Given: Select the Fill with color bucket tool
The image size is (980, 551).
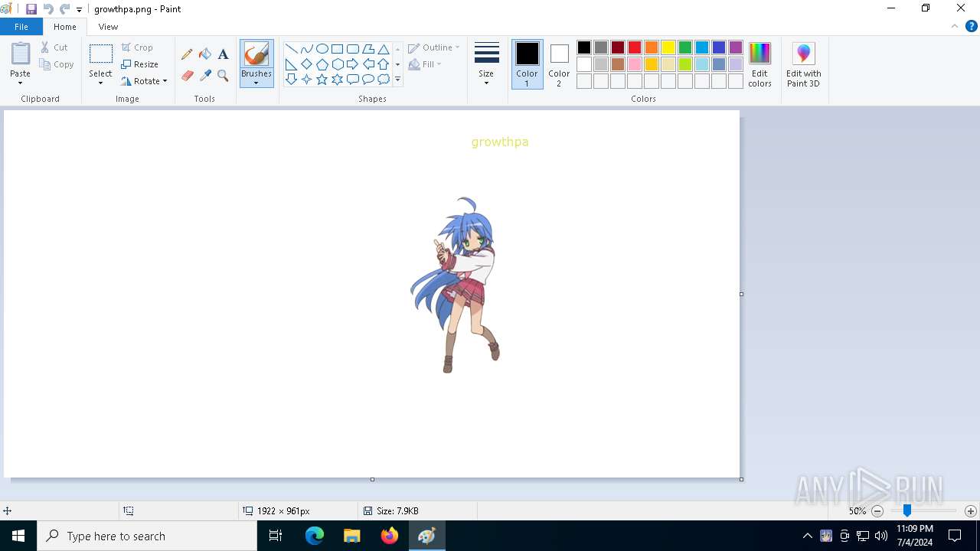Looking at the screenshot, I should pos(205,54).
